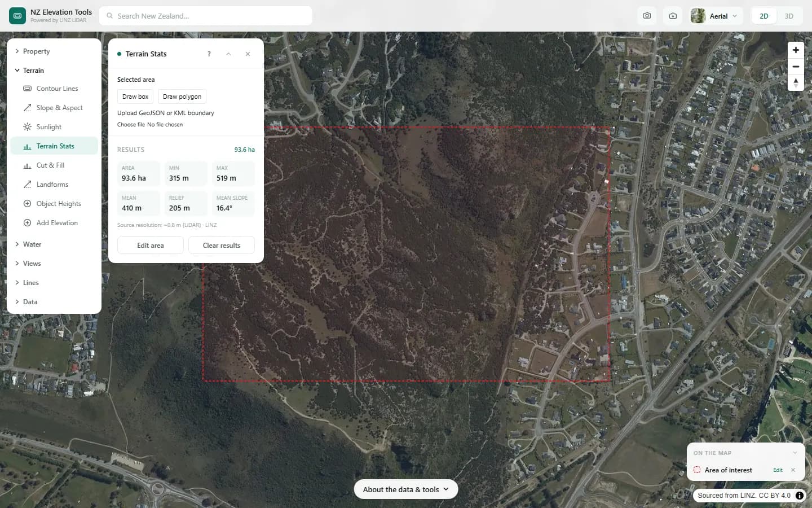812x508 pixels.
Task: Click the Sourced from LINZ CC BY 4.0 text
Action: click(x=744, y=496)
